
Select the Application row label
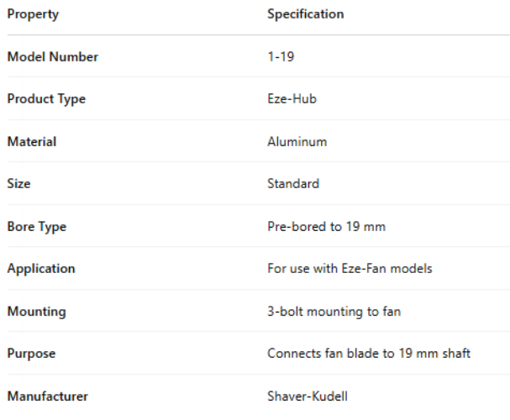click(41, 269)
